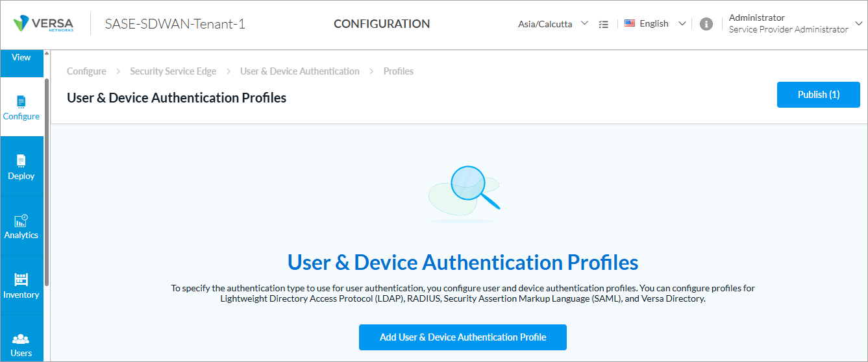Click the Versa Networks logo
The image size is (868, 362).
click(x=44, y=24)
